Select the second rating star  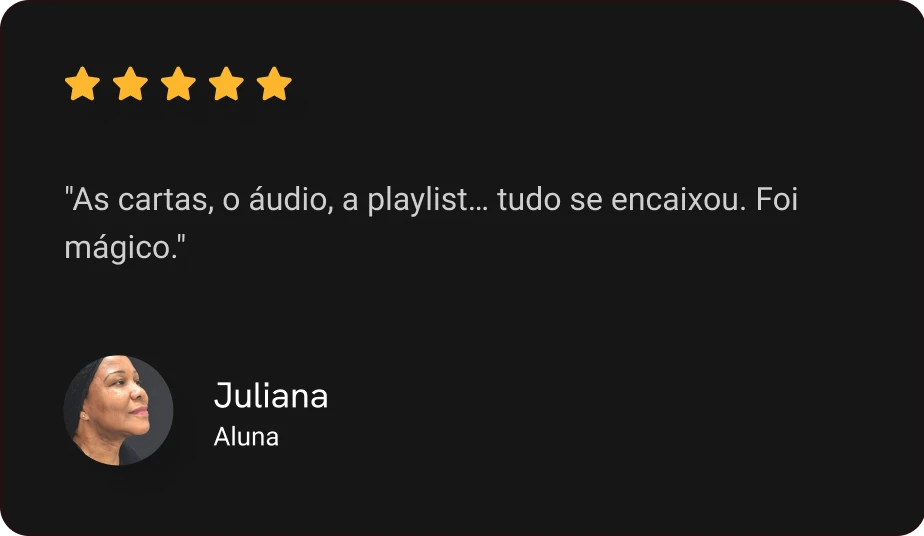pyautogui.click(x=130, y=84)
